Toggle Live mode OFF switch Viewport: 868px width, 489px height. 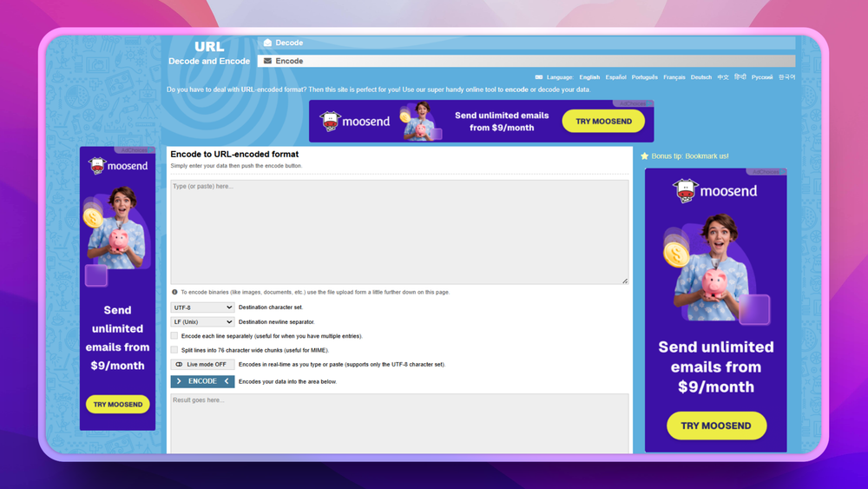click(202, 365)
